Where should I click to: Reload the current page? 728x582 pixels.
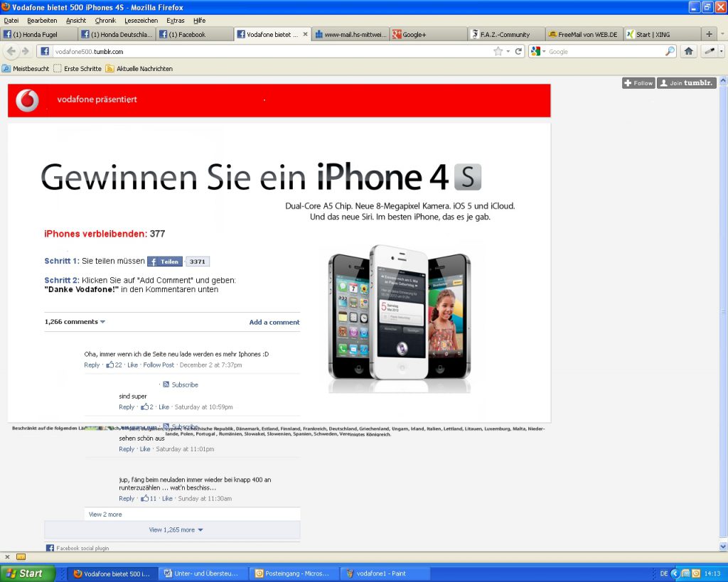coord(518,51)
